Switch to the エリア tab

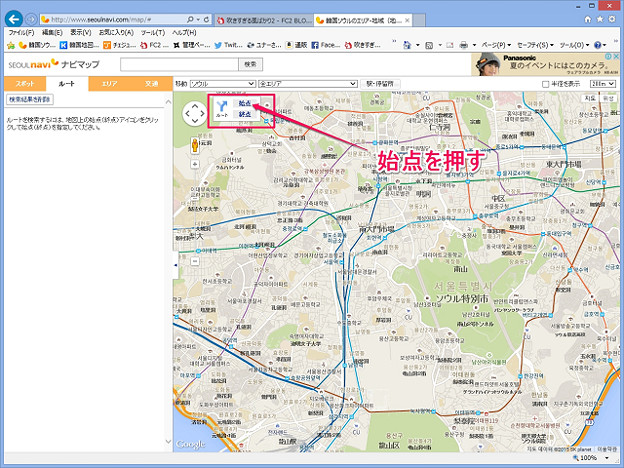point(109,84)
